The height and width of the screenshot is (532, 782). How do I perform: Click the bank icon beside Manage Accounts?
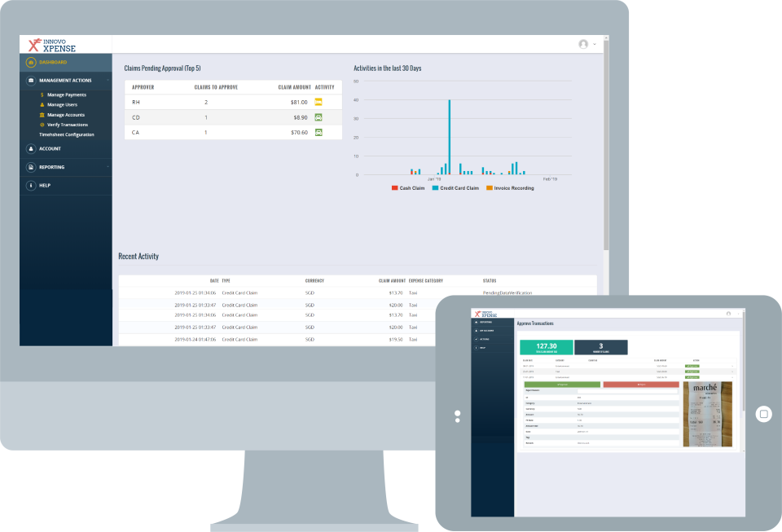pyautogui.click(x=42, y=115)
